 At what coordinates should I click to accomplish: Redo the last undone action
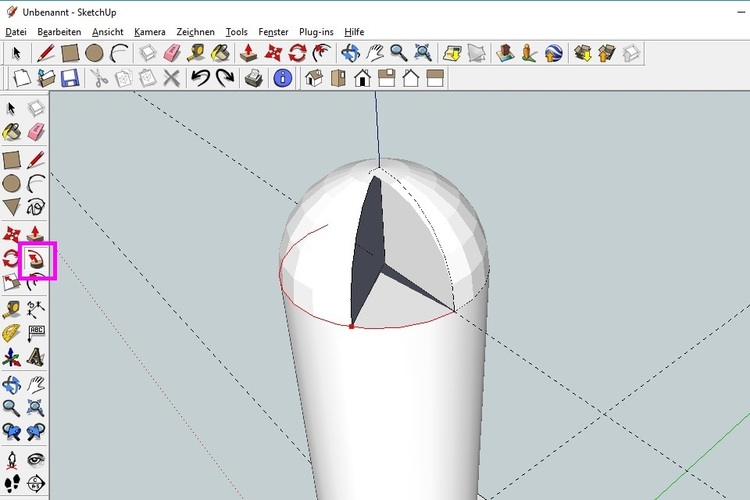225,78
